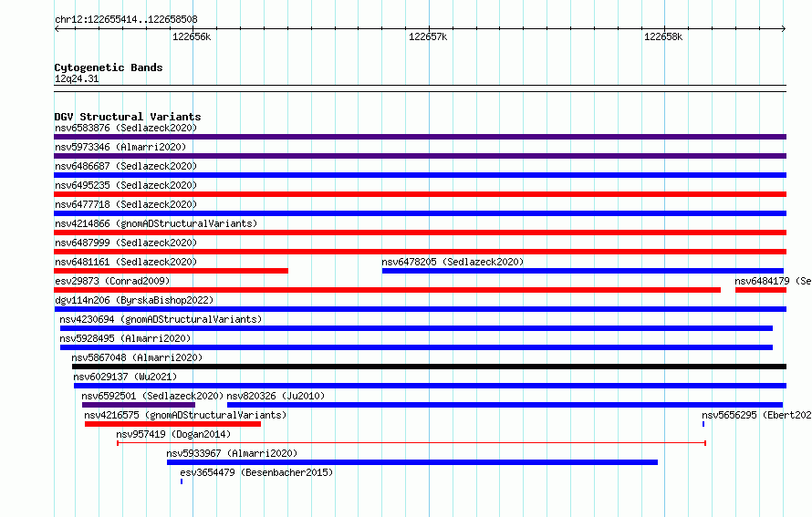Click the blue bar under nsv5933967
Viewport: 812px width, 517px height.
[x=412, y=462]
